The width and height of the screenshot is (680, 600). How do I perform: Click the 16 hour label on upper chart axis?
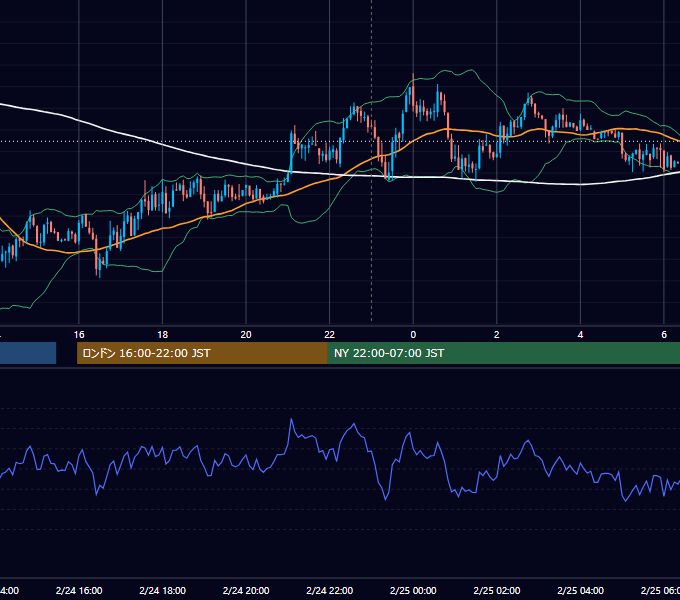[79, 335]
